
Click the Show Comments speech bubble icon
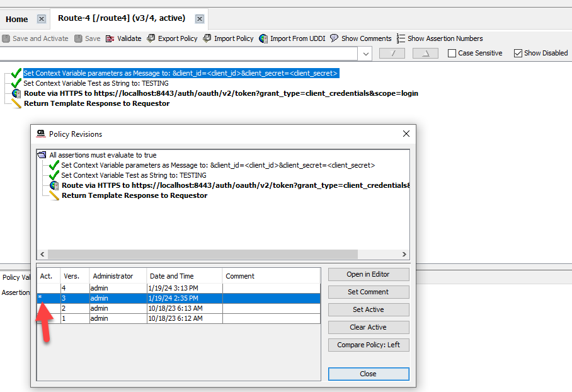click(335, 38)
